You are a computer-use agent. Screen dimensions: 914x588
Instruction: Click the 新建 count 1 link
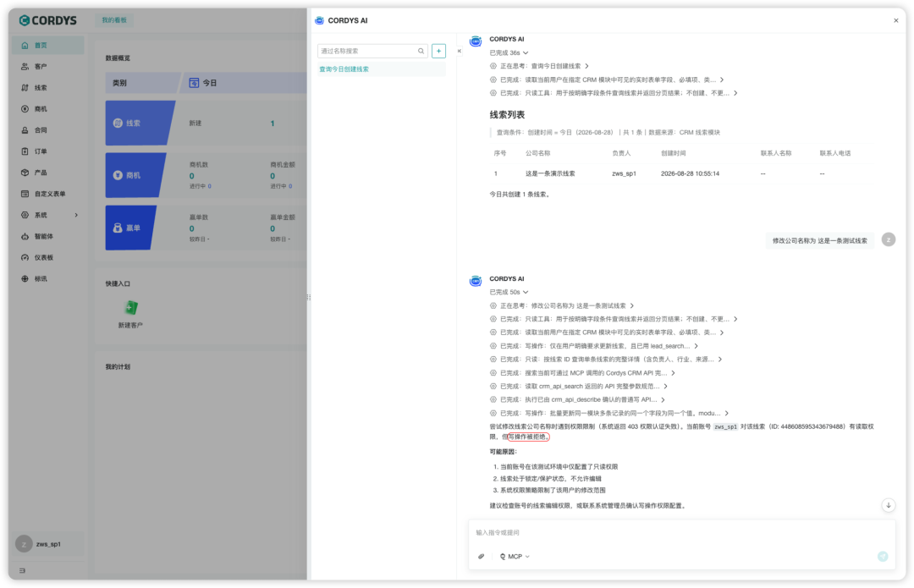point(273,124)
